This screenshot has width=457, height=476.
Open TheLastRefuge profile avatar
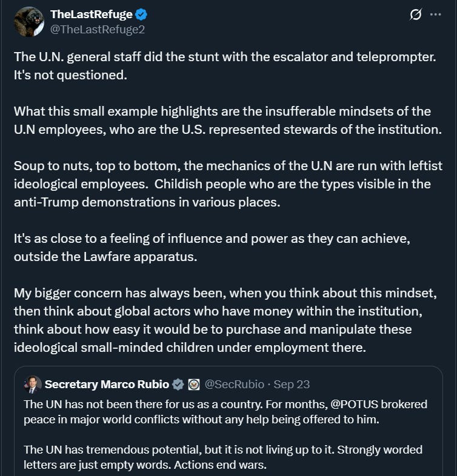click(x=29, y=22)
